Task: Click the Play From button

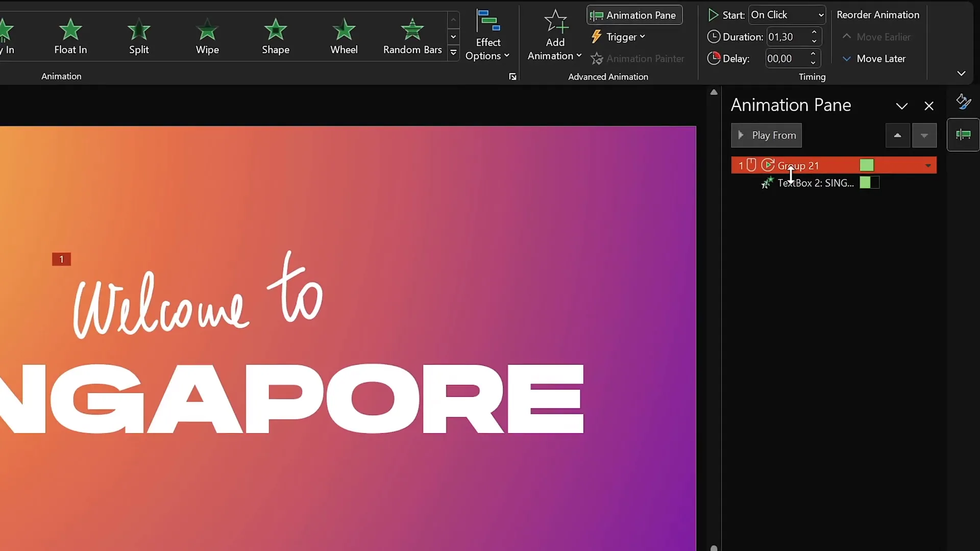Action: (x=766, y=136)
